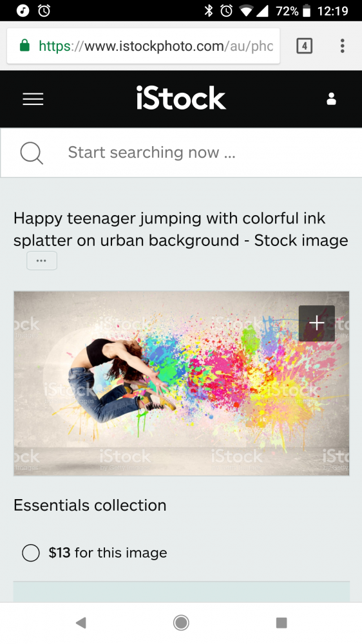The image size is (362, 644).
Task: Tap the magnifying glass search icon
Action: point(32,153)
